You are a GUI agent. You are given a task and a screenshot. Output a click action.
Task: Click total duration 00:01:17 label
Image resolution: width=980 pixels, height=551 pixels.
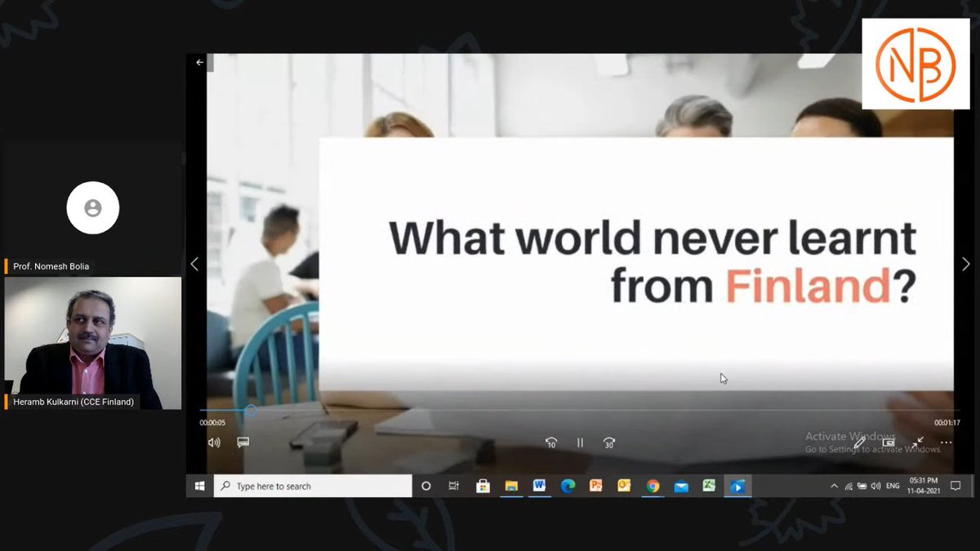coord(947,423)
